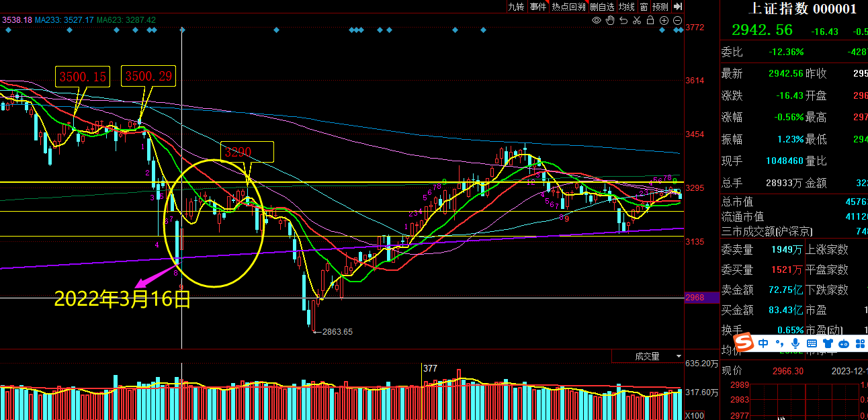Click the 三市成交额(沪深京) label
This screenshot has height=420, width=868.
767,231
